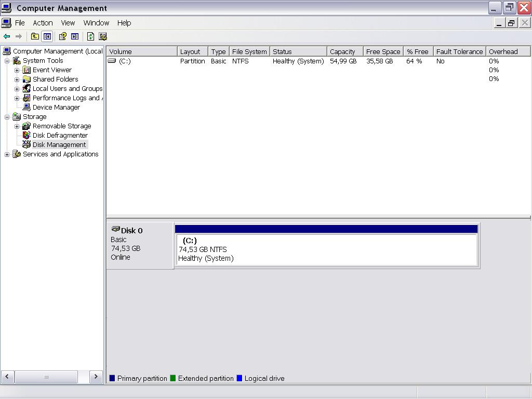Click the Back arrow in toolbar
The image size is (532, 399).
pos(7,36)
